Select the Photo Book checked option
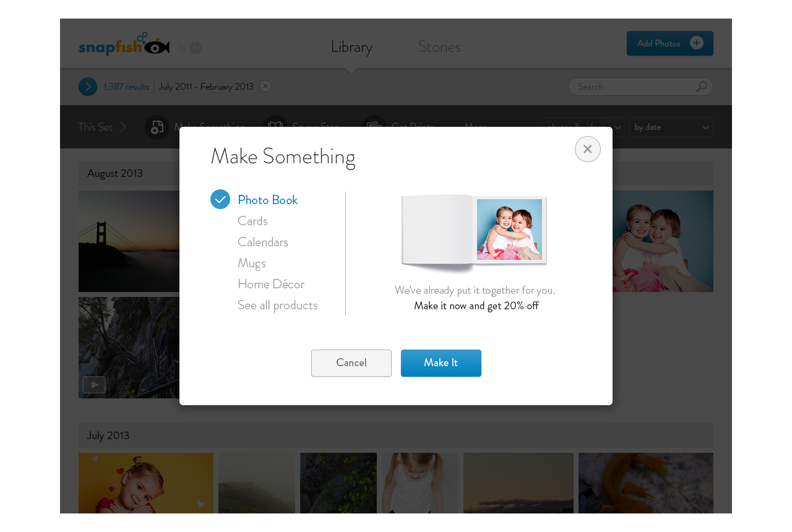Image resolution: width=792 pixels, height=532 pixels. [220, 199]
